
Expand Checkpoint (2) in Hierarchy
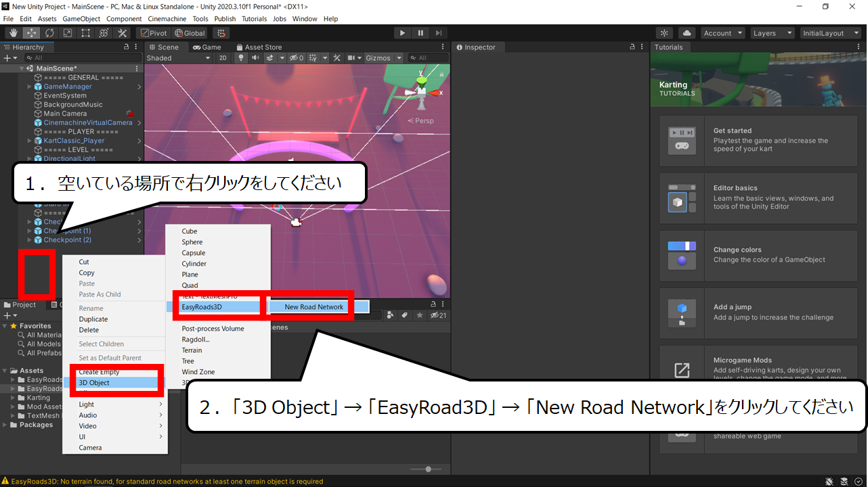[x=30, y=240]
